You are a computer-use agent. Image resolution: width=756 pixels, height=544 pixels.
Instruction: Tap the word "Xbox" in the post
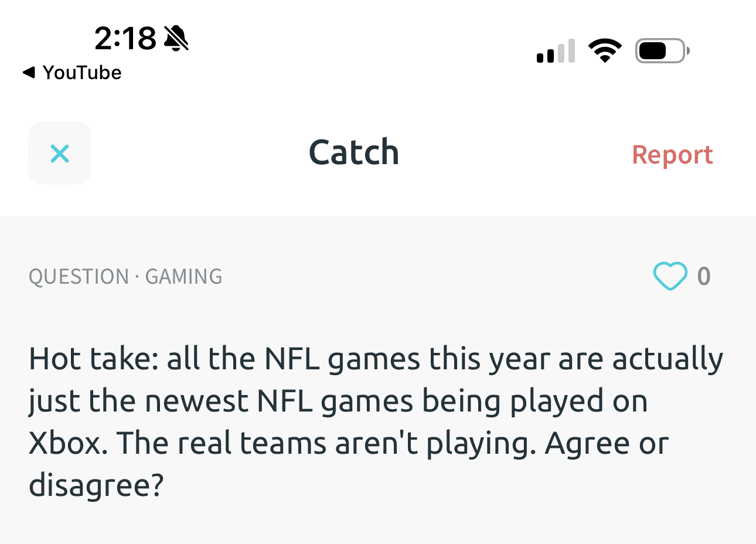pos(65,443)
